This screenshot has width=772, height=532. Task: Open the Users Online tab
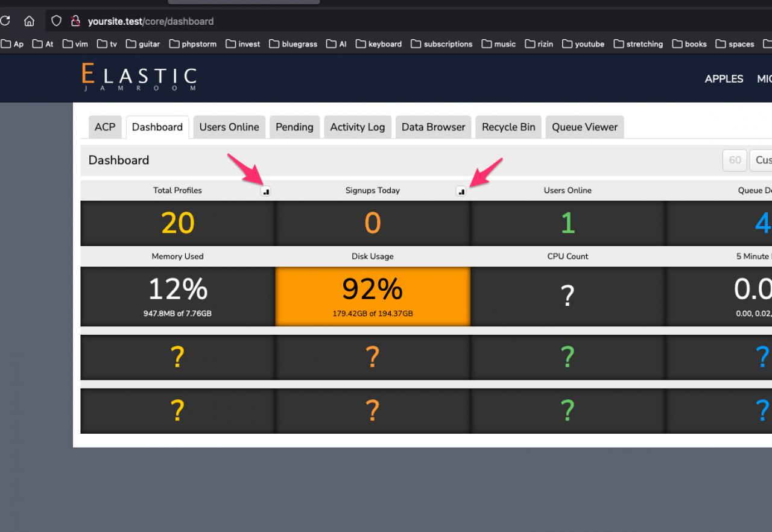pos(229,127)
